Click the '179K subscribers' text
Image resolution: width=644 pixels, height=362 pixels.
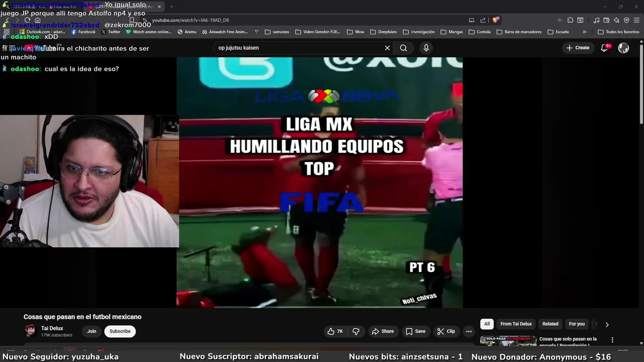coord(57,335)
